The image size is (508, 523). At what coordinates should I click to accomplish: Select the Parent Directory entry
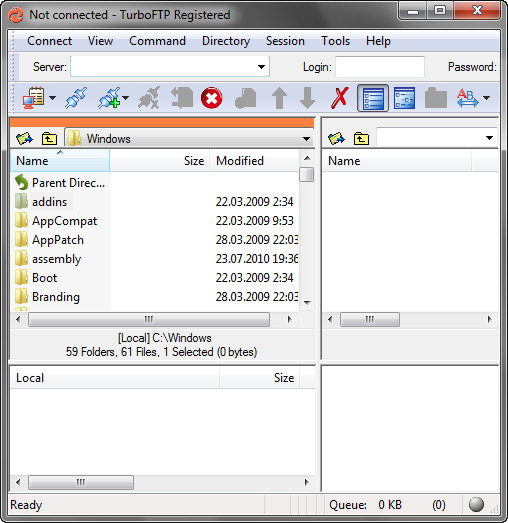pos(60,183)
